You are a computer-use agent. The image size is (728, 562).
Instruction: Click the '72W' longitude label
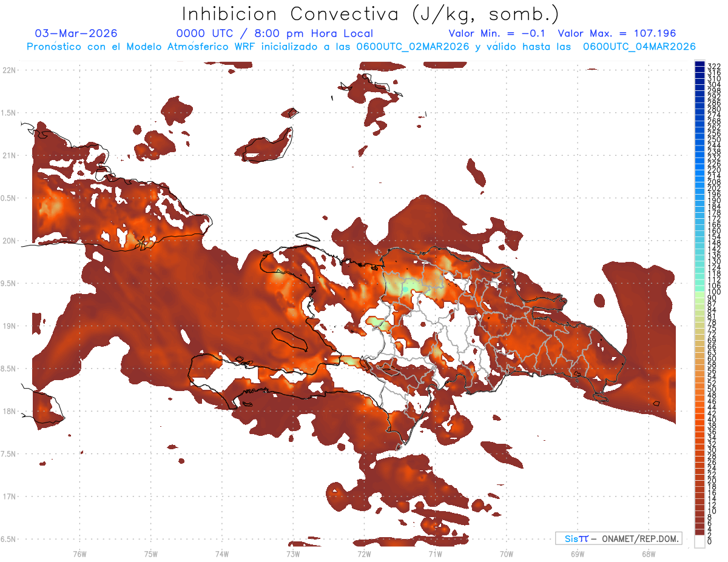(364, 553)
